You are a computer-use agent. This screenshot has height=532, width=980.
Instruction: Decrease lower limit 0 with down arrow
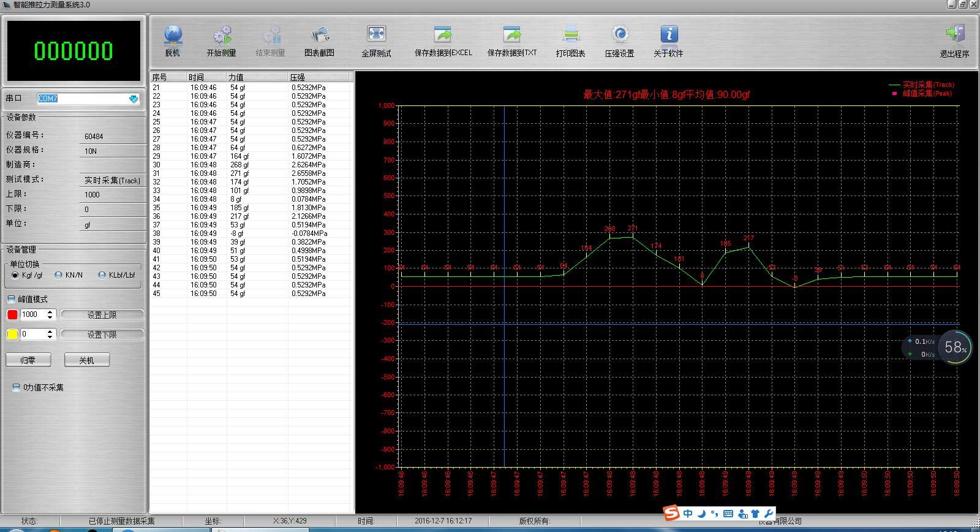pyautogui.click(x=50, y=337)
